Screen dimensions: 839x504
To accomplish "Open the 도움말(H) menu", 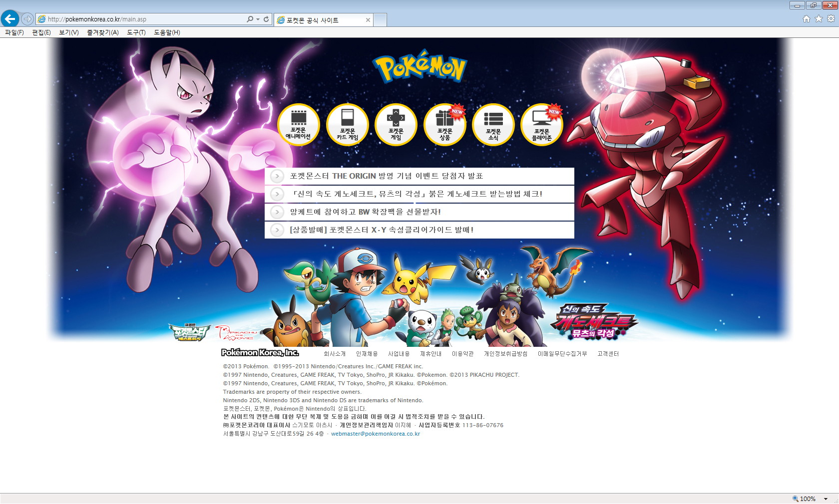I will coord(167,32).
